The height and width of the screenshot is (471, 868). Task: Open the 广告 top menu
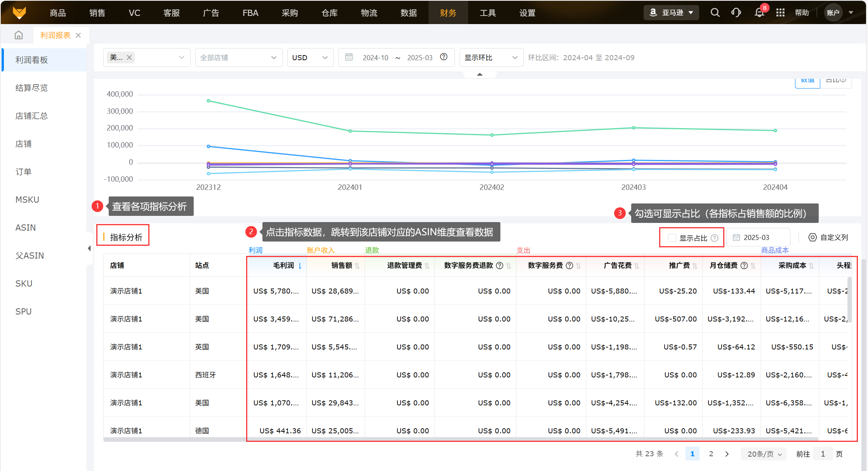[211, 13]
